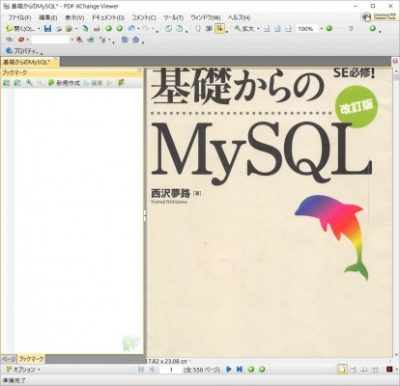400x386 pixels.
Task: Click the 100% zoom level field
Action: click(x=307, y=29)
